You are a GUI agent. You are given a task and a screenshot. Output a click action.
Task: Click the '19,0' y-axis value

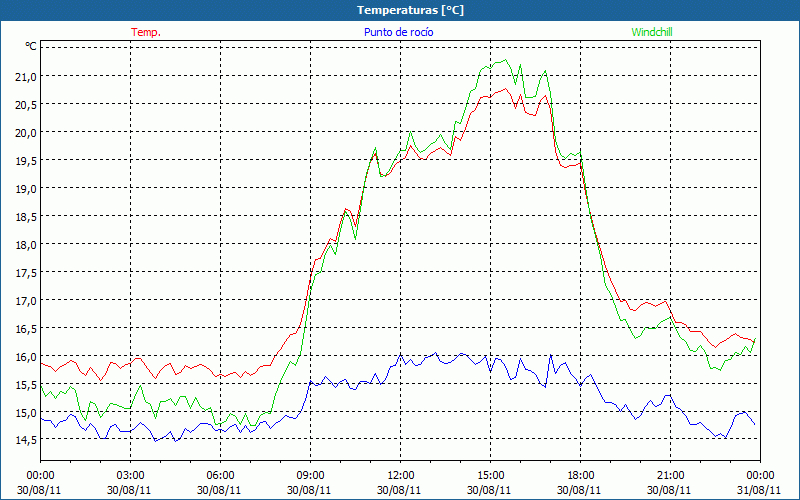click(26, 189)
